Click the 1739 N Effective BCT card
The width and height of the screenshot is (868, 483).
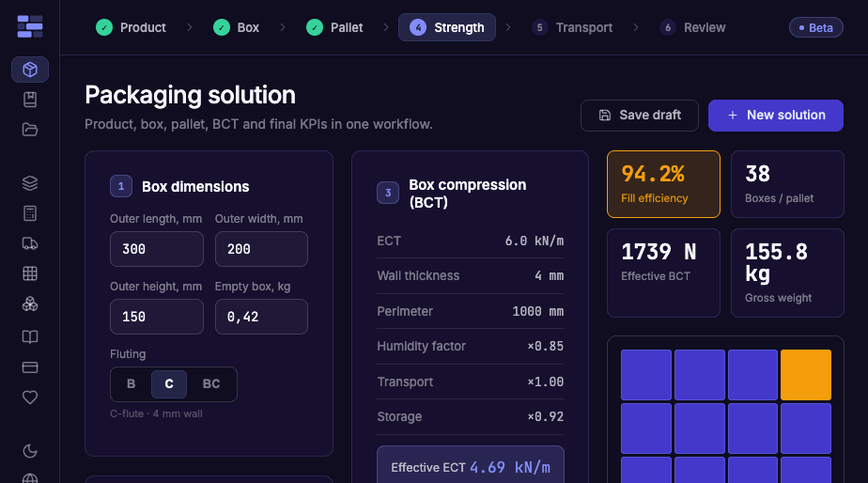(663, 273)
